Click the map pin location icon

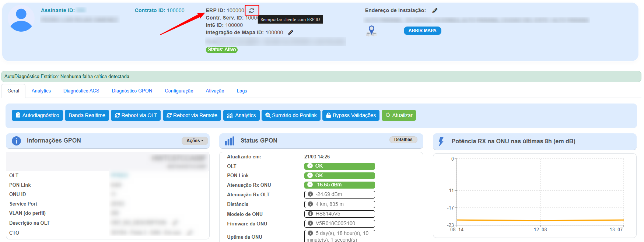[371, 31]
